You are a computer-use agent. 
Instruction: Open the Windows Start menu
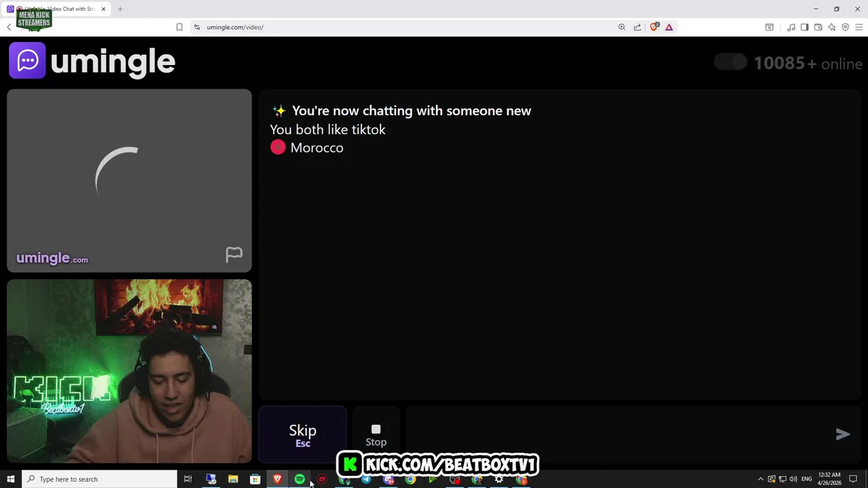11,479
